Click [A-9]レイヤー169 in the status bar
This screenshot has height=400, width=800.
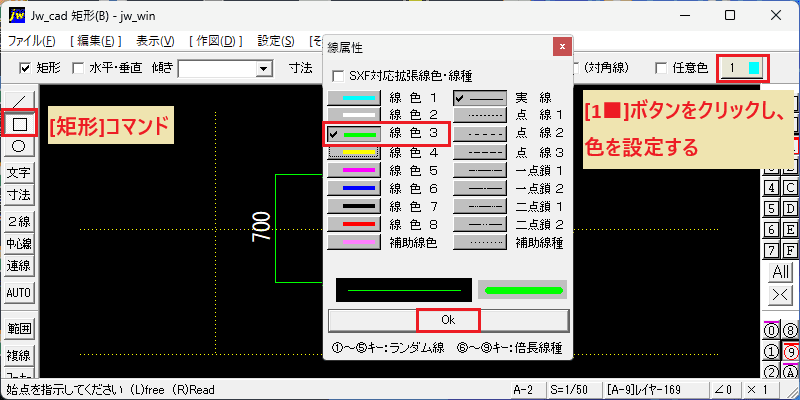pyautogui.click(x=656, y=390)
